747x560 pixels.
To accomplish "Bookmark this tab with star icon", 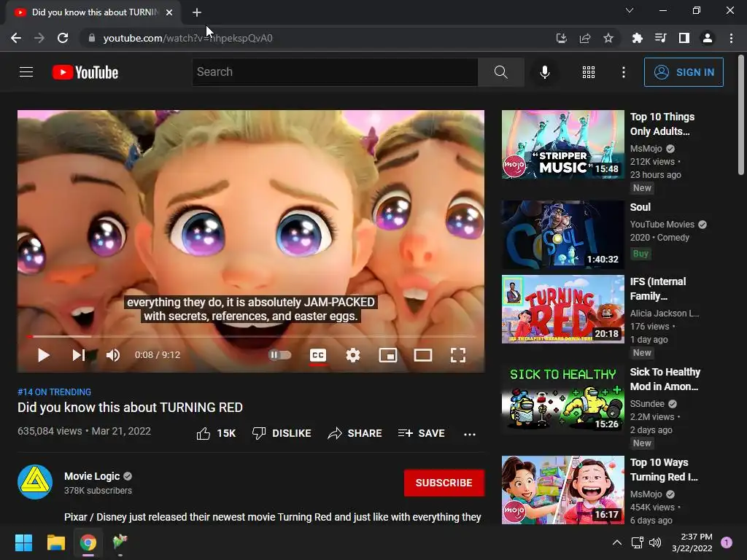I will [608, 38].
